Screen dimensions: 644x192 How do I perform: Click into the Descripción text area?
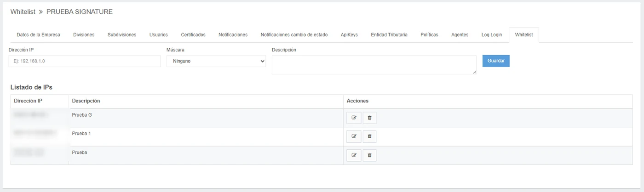click(x=374, y=65)
